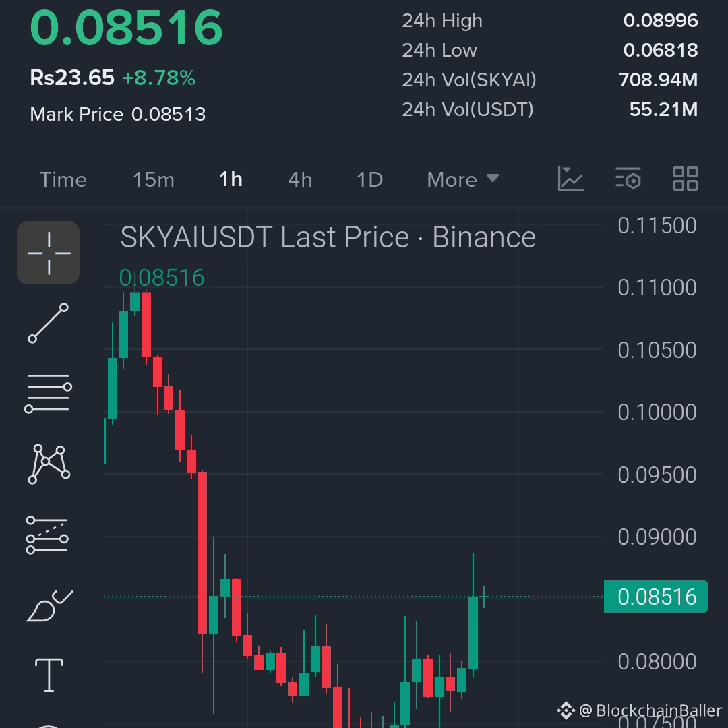The width and height of the screenshot is (728, 728).
Task: Select the Fibonacci retracement tool
Action: pos(47,535)
